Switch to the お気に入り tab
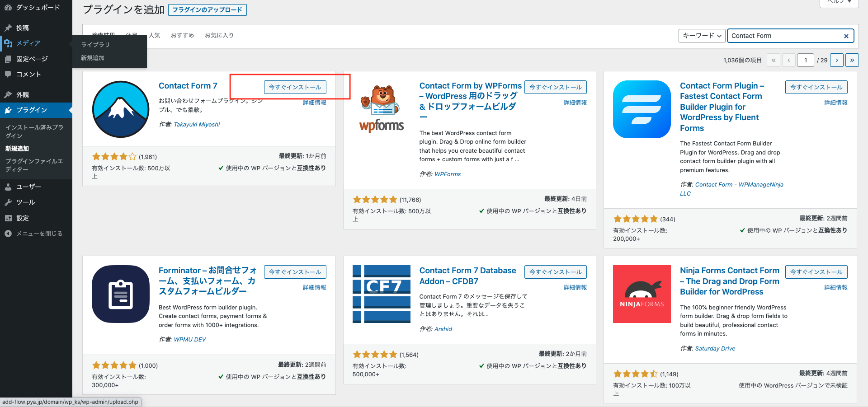 coord(219,35)
